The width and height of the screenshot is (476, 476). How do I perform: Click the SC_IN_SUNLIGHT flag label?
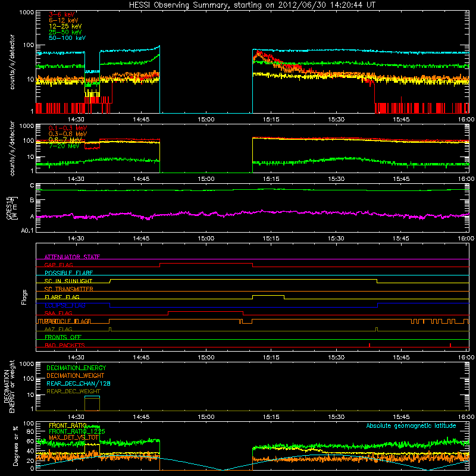[68, 281]
